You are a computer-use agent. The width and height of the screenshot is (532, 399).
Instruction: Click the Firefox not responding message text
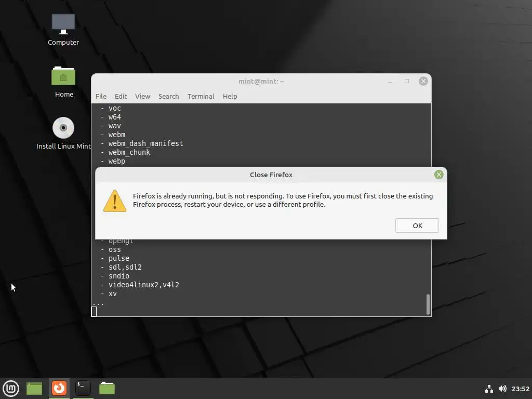pyautogui.click(x=283, y=200)
